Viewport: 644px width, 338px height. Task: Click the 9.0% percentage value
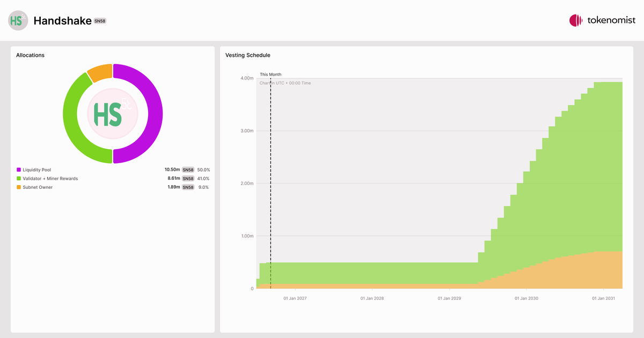(204, 187)
